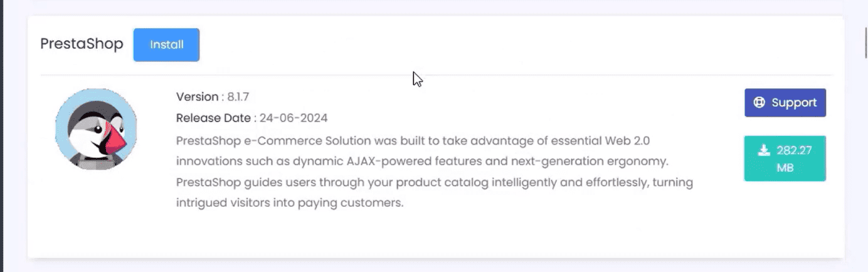
Task: Click the date 24-06-2024
Action: pyautogui.click(x=294, y=118)
